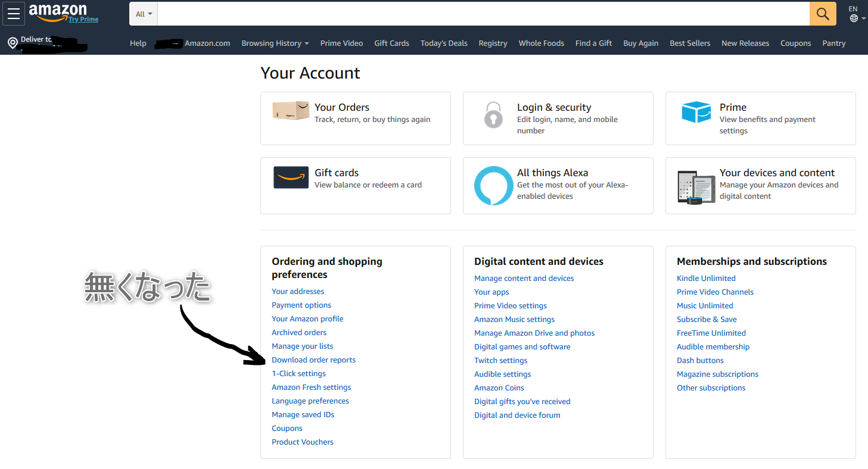Image resolution: width=868 pixels, height=469 pixels.
Task: Select Find a Gift in navigation bar
Action: point(593,43)
